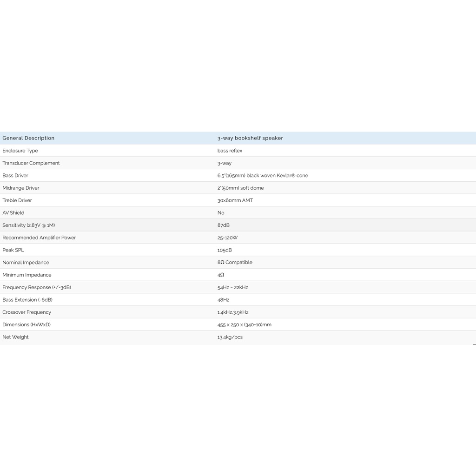Click the Recommended Amplifier Power label
This screenshot has width=476, height=476.
click(39, 238)
